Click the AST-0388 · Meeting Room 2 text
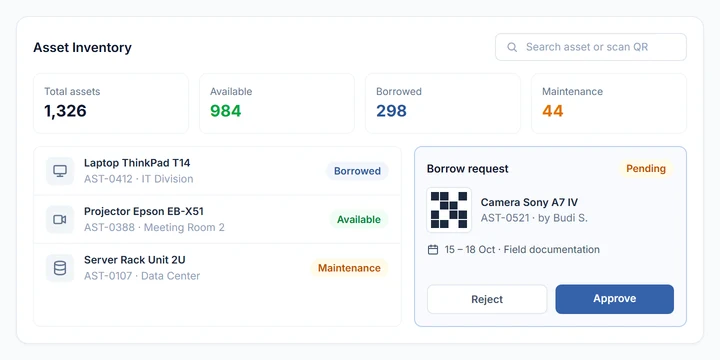 point(154,227)
